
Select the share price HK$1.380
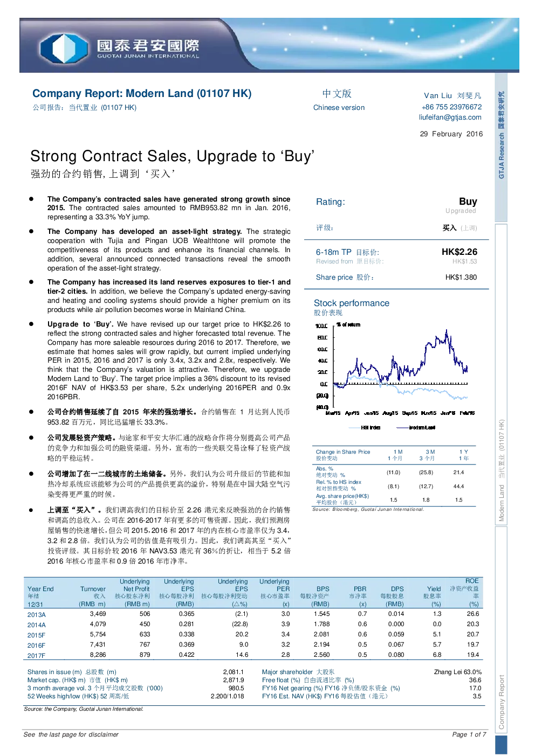pos(461,278)
